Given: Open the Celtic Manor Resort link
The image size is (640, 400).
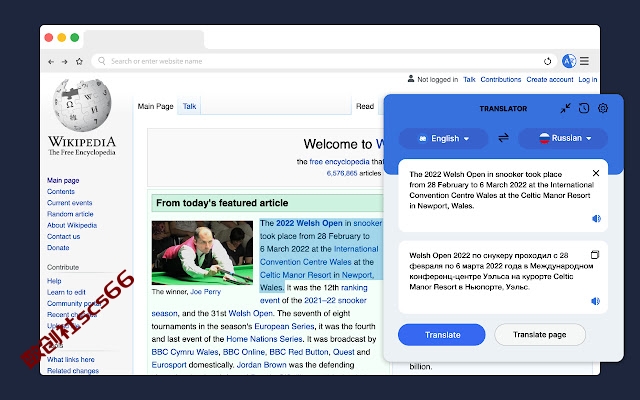Looking at the screenshot, I should 295,275.
